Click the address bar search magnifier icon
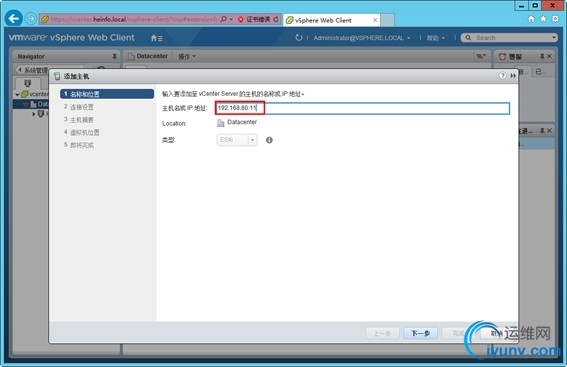 coord(223,19)
